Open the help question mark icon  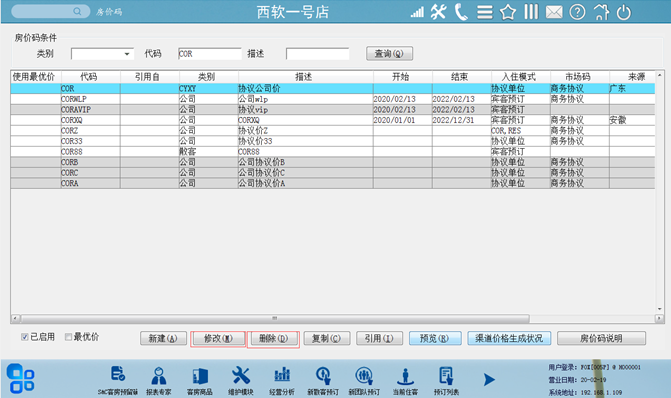577,12
